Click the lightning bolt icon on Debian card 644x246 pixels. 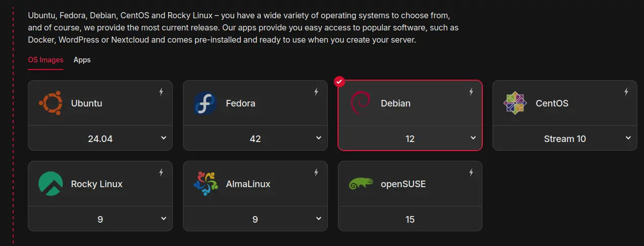point(471,92)
